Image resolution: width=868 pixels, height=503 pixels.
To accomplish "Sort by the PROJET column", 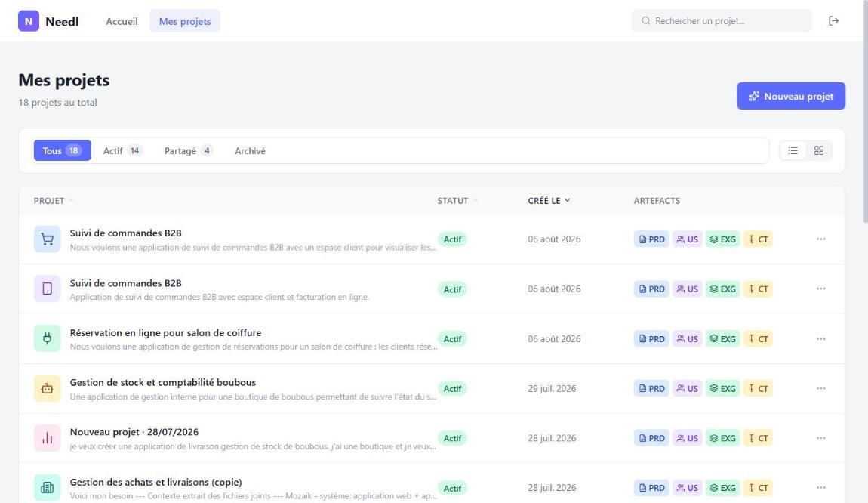I will 53,201.
